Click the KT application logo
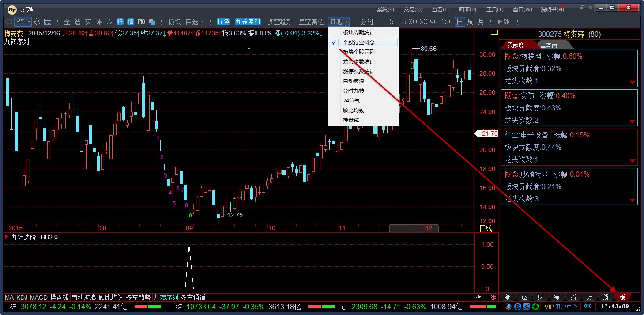The image size is (644, 315). tap(12, 9)
